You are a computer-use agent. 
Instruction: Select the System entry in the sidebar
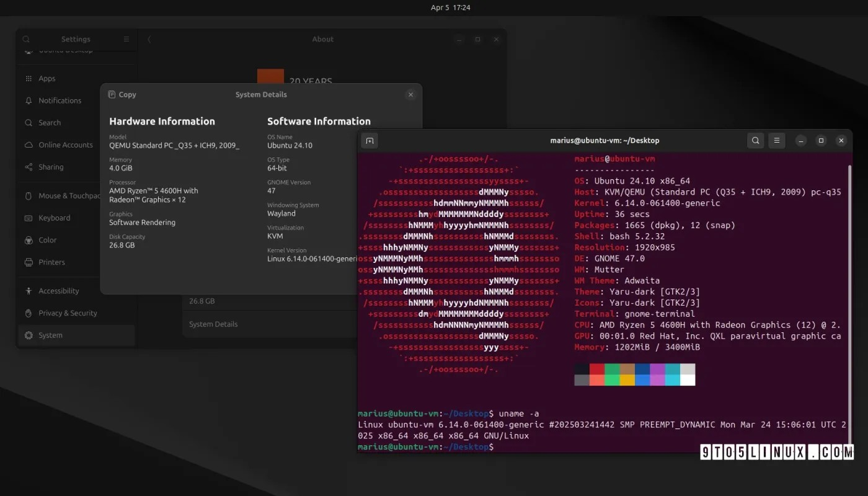76,335
